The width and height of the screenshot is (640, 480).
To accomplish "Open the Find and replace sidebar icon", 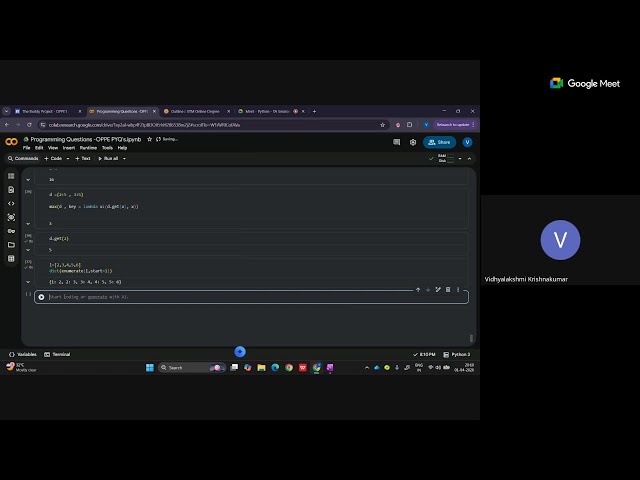I will (11, 190).
